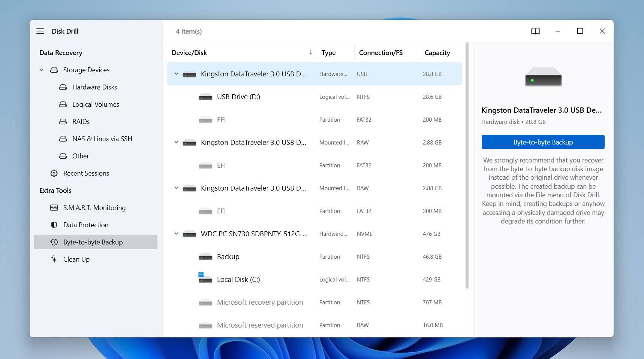The height and width of the screenshot is (359, 644).
Task: Click the large drive image in details panel
Action: pyautogui.click(x=543, y=77)
